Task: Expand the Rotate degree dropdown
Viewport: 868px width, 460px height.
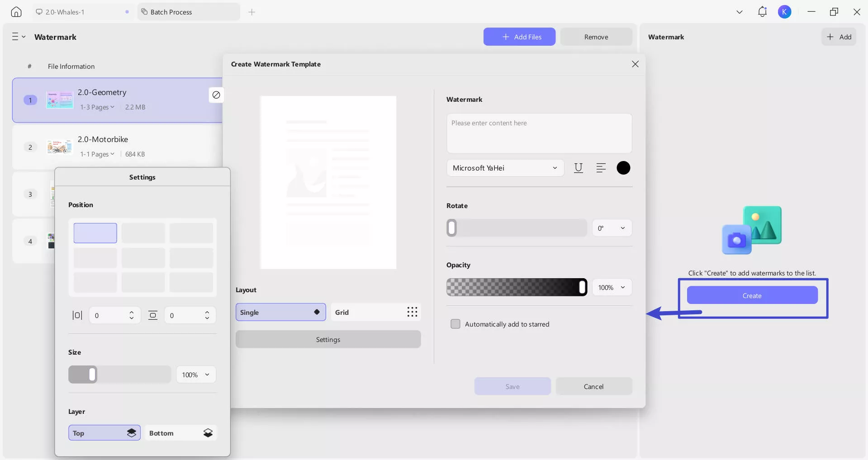Action: point(612,228)
